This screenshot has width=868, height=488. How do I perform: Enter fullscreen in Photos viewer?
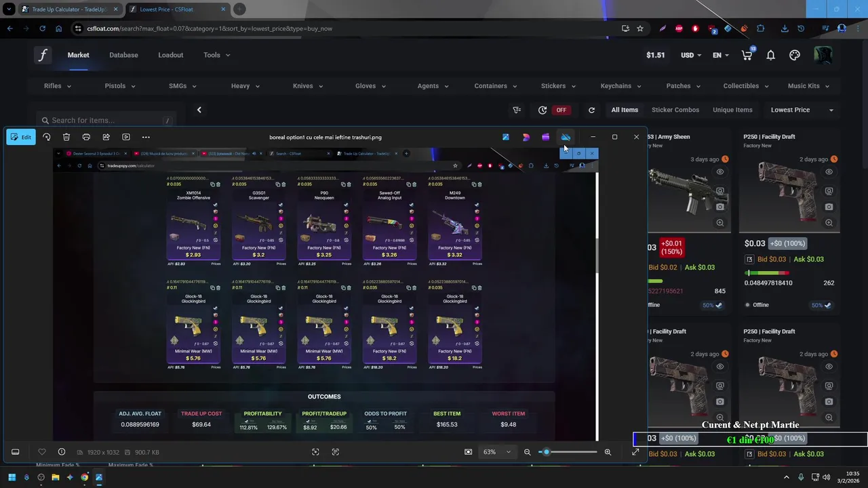[635, 452]
